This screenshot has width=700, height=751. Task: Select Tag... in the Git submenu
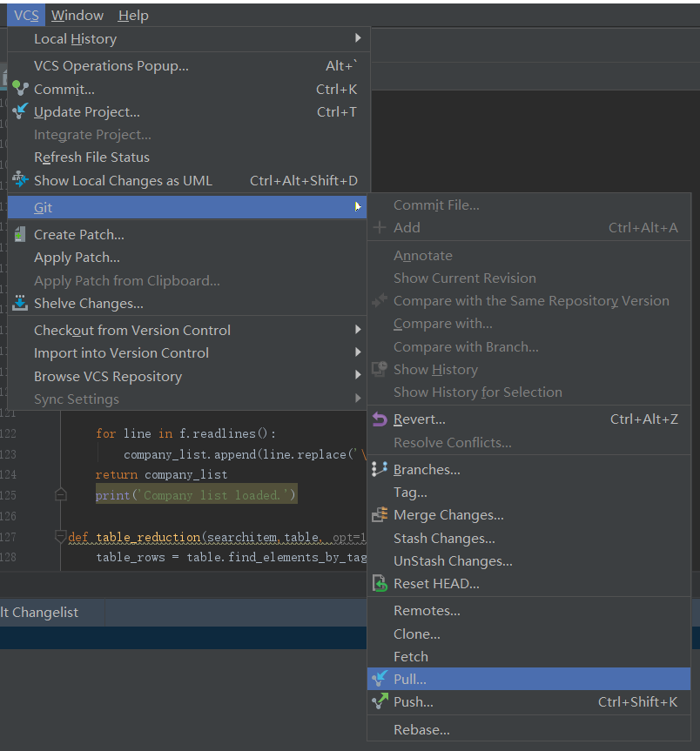click(x=529, y=493)
